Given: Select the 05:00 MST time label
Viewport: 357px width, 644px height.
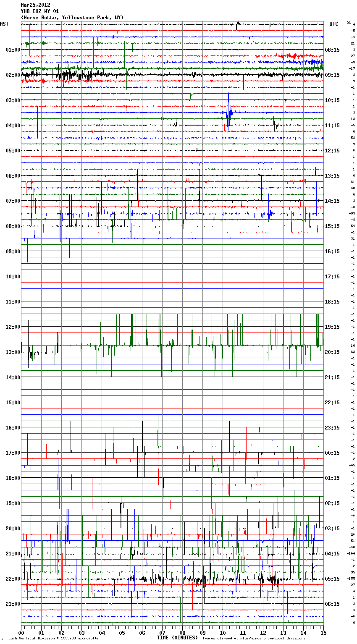Looking at the screenshot, I should 13,150.
